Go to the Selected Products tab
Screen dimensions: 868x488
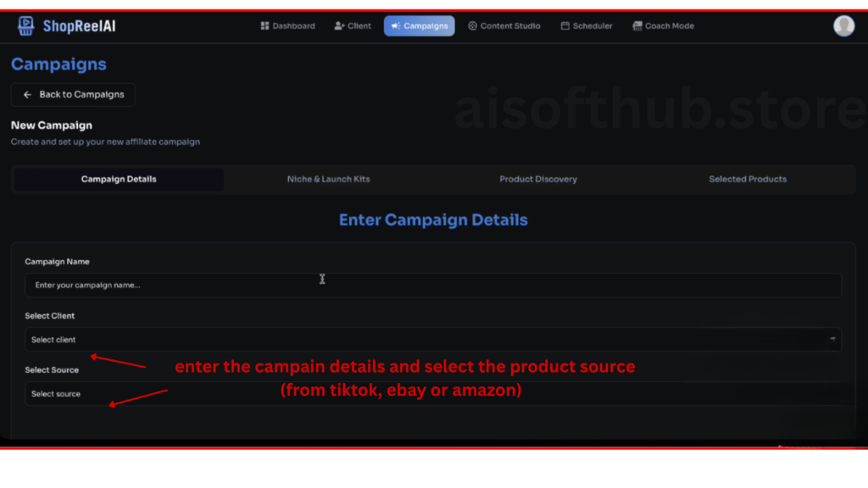(748, 180)
